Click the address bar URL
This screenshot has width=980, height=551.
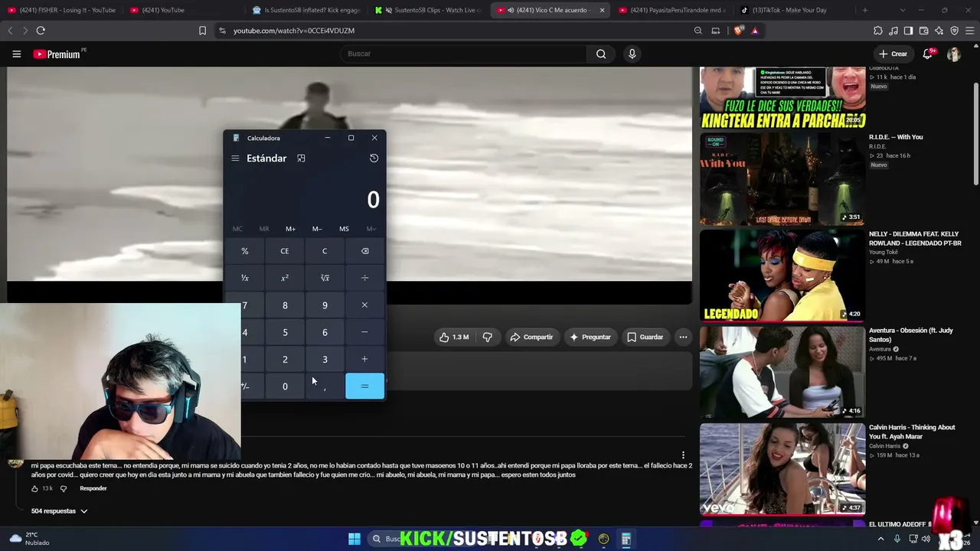pyautogui.click(x=294, y=31)
